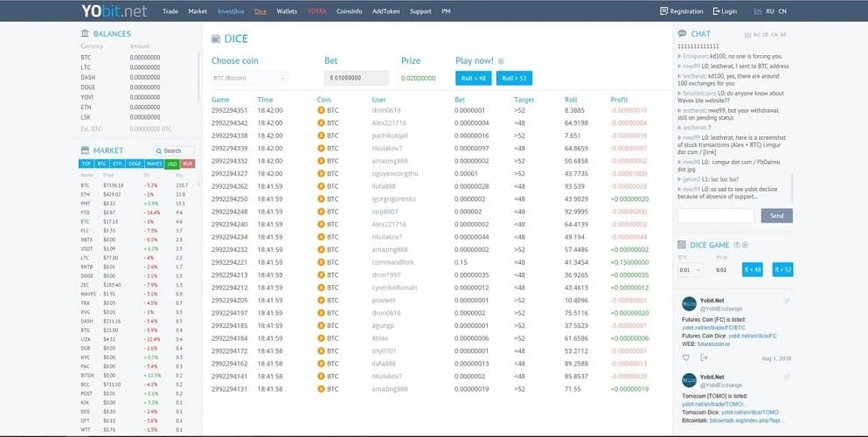
Task: Click the magnifier icon in market search
Action: click(159, 151)
